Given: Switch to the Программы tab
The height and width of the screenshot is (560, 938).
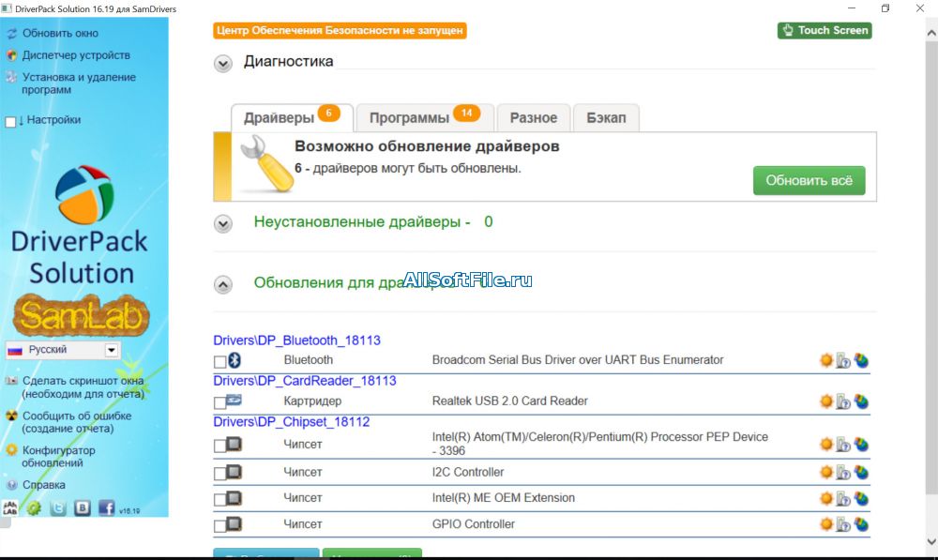Looking at the screenshot, I should click(425, 117).
